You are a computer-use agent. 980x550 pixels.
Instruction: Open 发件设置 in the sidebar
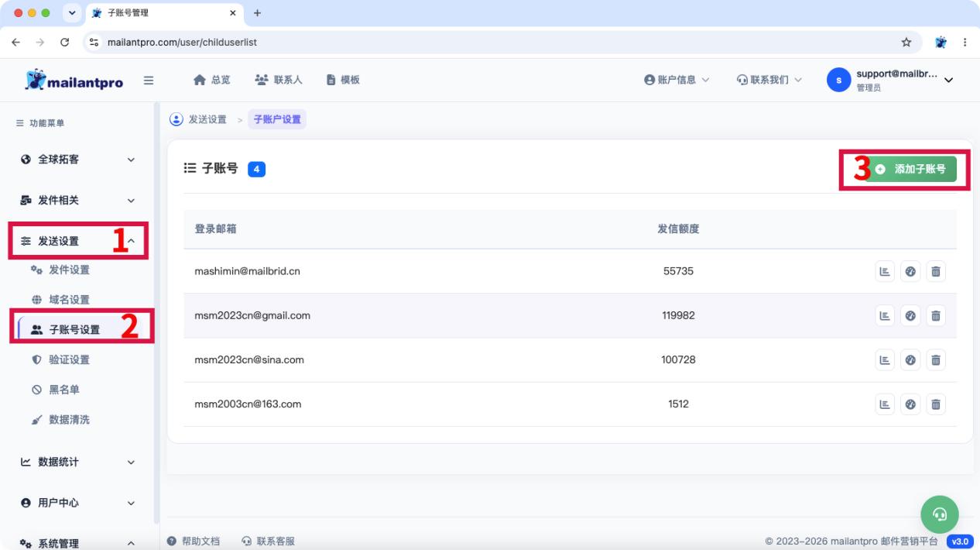point(60,270)
